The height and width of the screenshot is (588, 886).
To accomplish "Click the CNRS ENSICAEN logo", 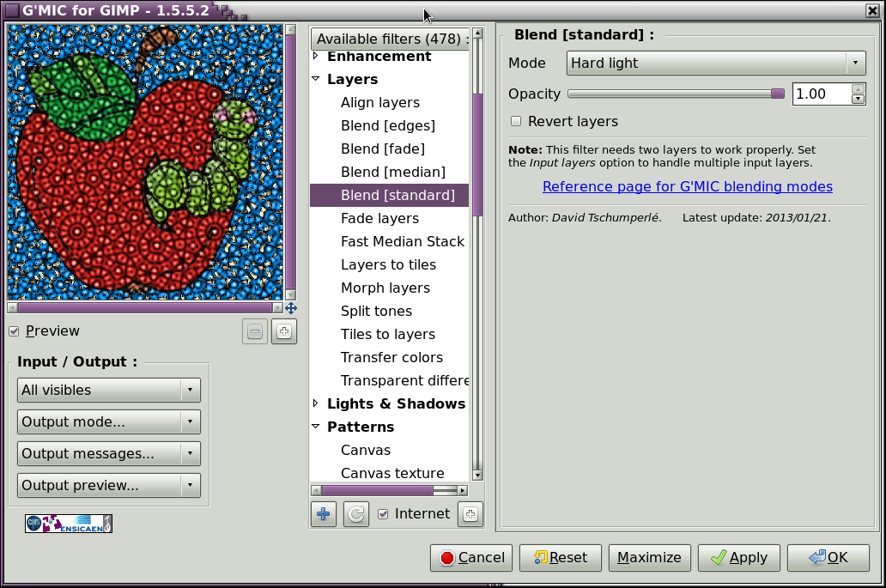I will coord(69,524).
